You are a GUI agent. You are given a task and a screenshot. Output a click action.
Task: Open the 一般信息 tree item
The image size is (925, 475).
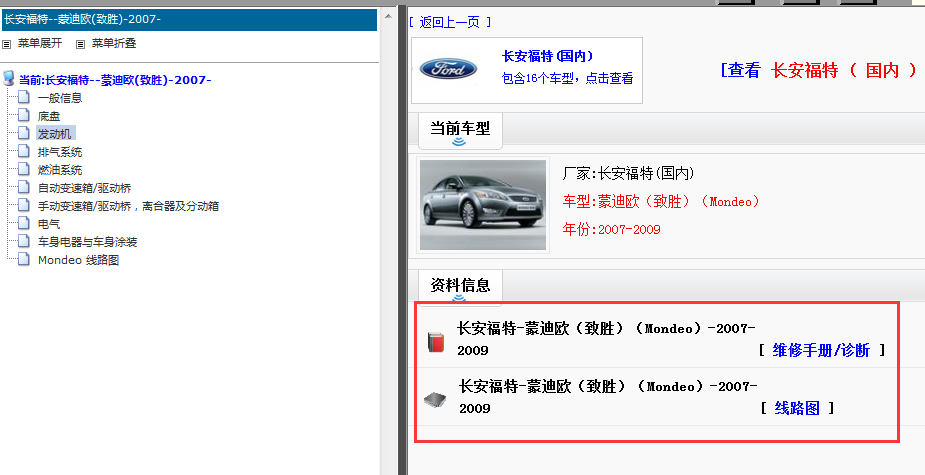coord(60,98)
